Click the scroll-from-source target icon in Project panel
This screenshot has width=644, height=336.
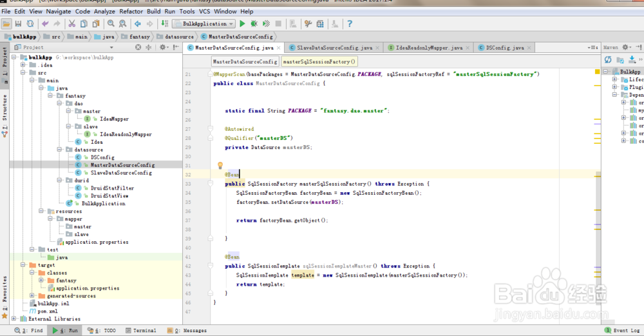click(138, 47)
